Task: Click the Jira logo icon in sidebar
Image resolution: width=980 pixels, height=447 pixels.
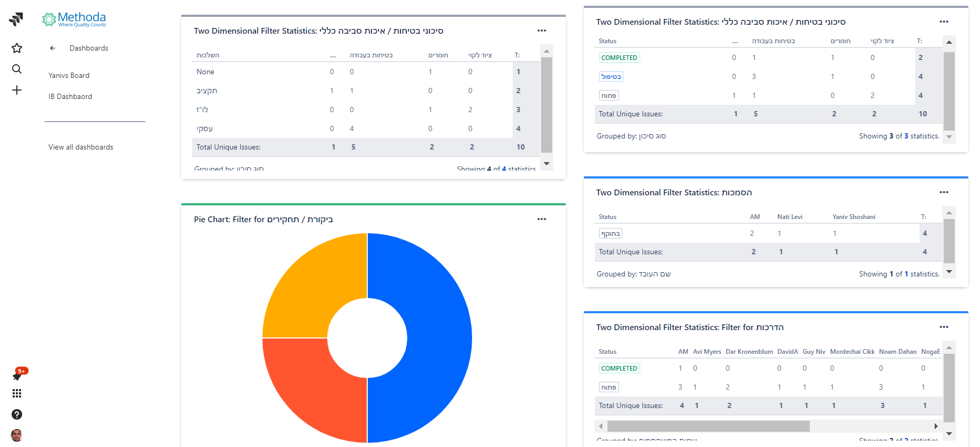Action: (16, 19)
